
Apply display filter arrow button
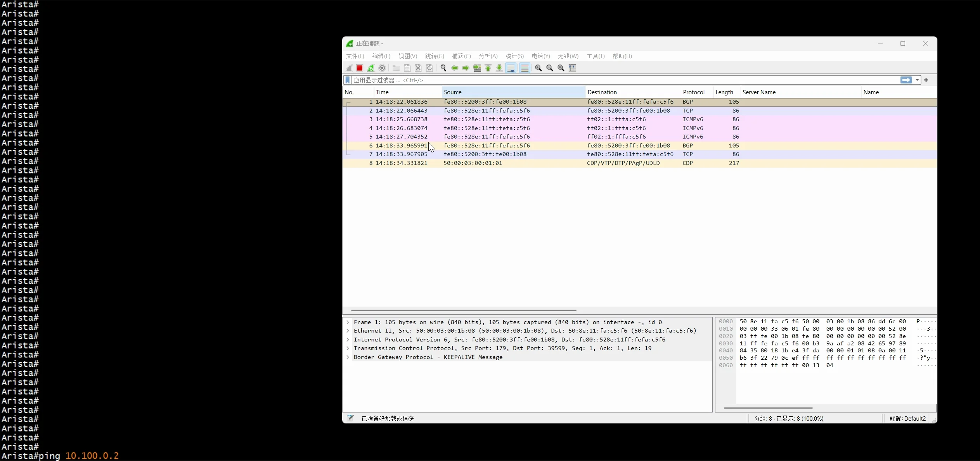coord(906,80)
